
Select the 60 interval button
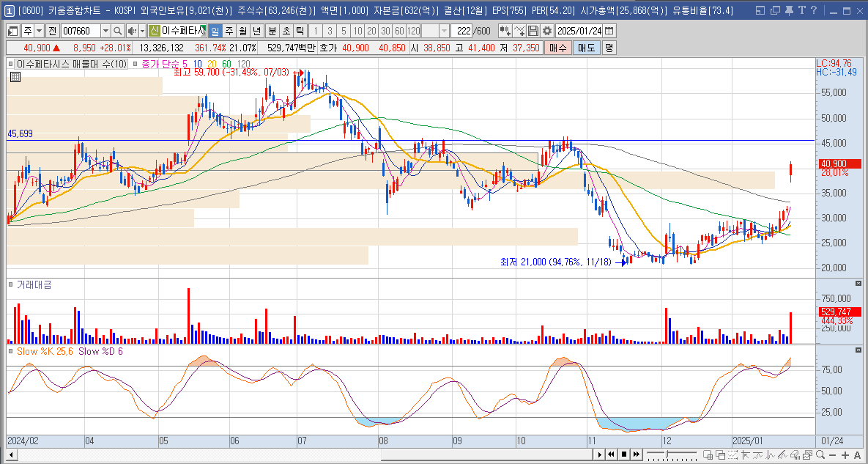399,31
